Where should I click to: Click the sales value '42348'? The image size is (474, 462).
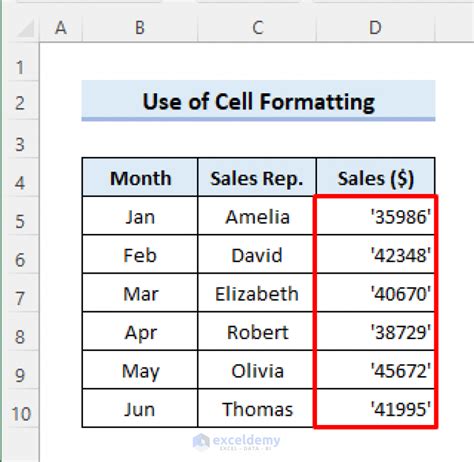tap(376, 254)
